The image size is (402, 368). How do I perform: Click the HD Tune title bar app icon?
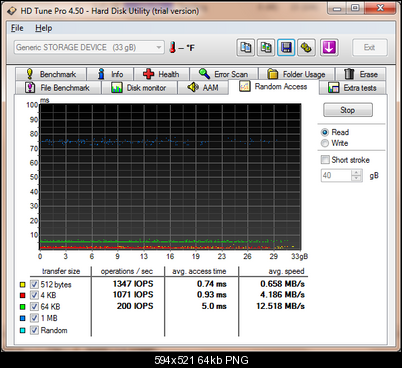pos(12,11)
